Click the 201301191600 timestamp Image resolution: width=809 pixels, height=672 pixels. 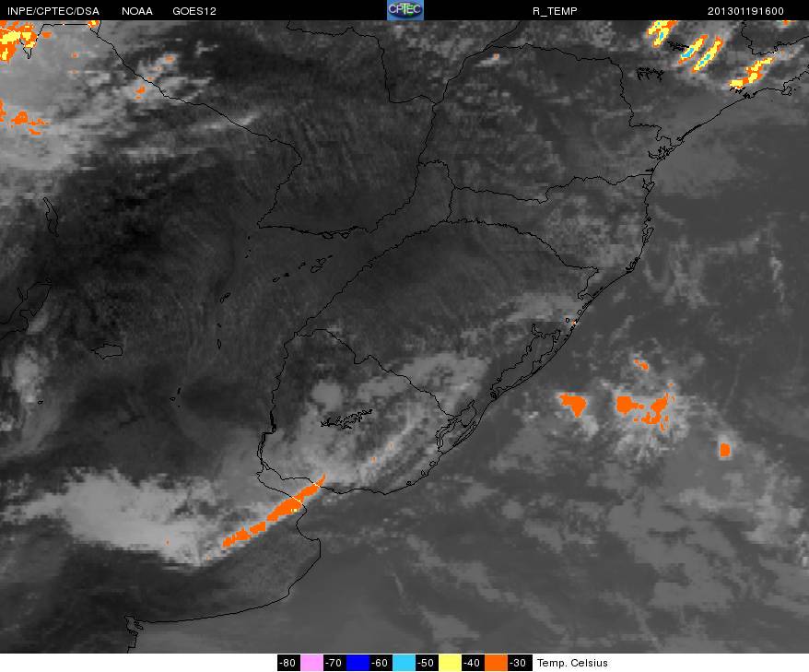(745, 11)
